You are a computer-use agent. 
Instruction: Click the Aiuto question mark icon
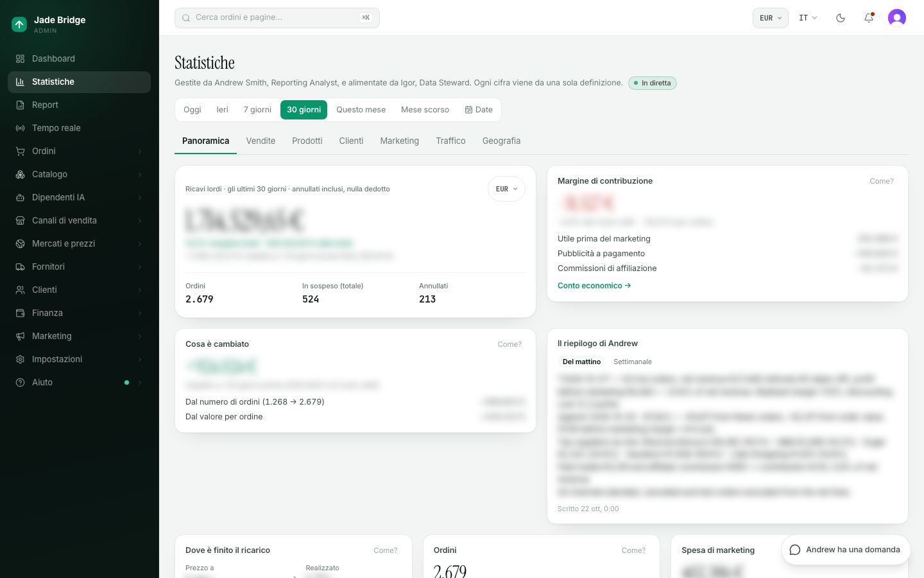[x=20, y=382]
